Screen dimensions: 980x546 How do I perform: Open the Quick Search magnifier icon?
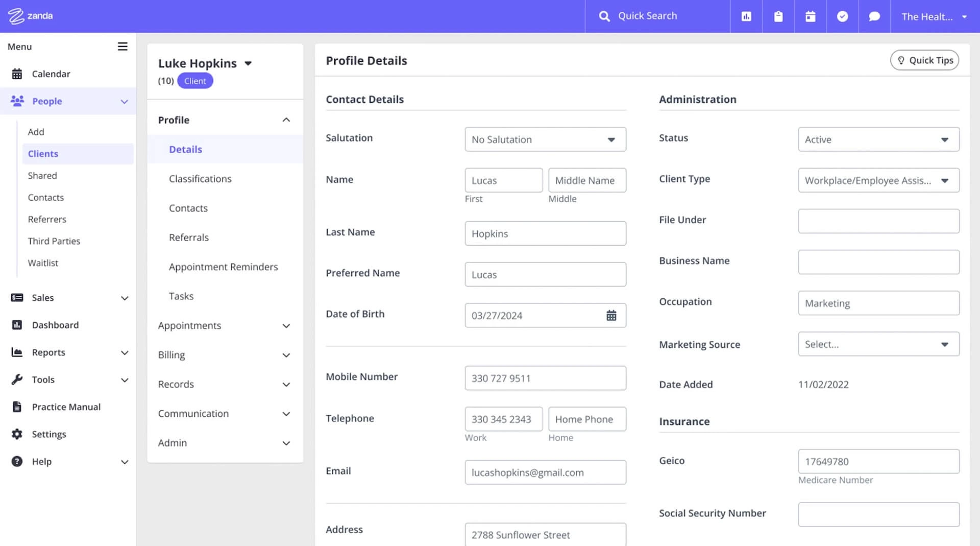pyautogui.click(x=604, y=16)
